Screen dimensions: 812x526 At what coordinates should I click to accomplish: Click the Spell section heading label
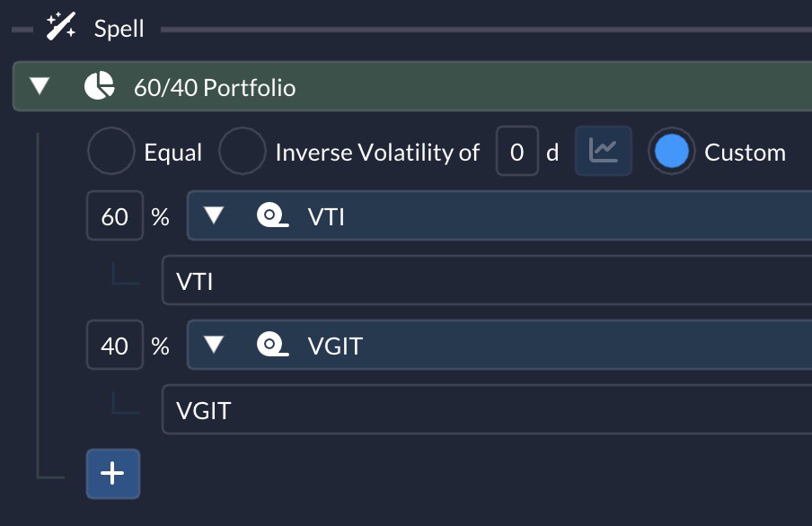click(x=119, y=29)
